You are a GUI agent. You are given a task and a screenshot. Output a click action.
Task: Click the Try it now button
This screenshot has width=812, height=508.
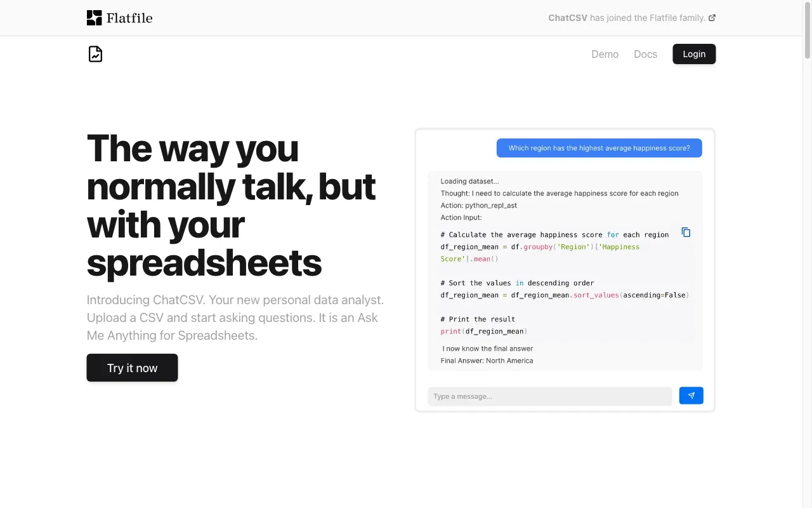pyautogui.click(x=132, y=368)
